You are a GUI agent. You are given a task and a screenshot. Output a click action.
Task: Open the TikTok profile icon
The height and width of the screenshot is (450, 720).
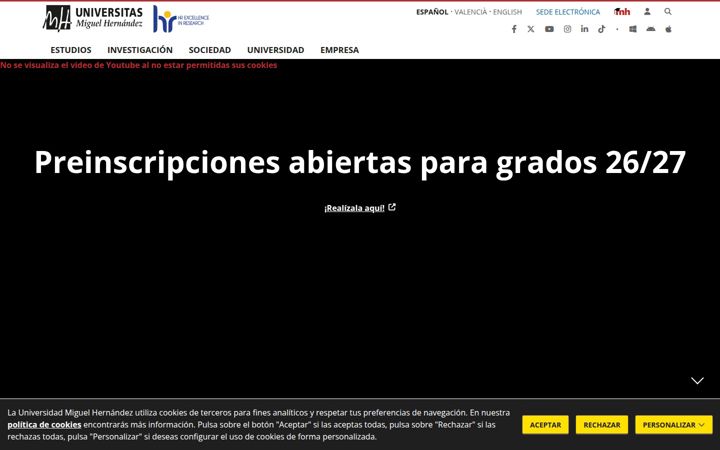pyautogui.click(x=602, y=29)
